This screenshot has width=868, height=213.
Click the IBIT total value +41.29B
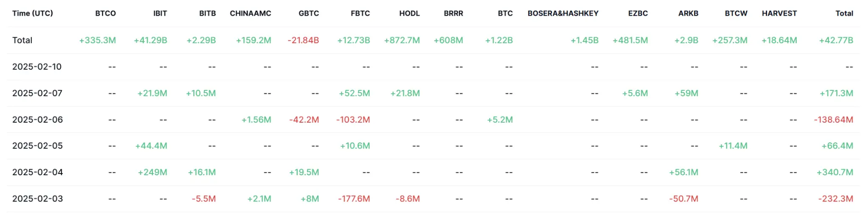[x=150, y=40]
